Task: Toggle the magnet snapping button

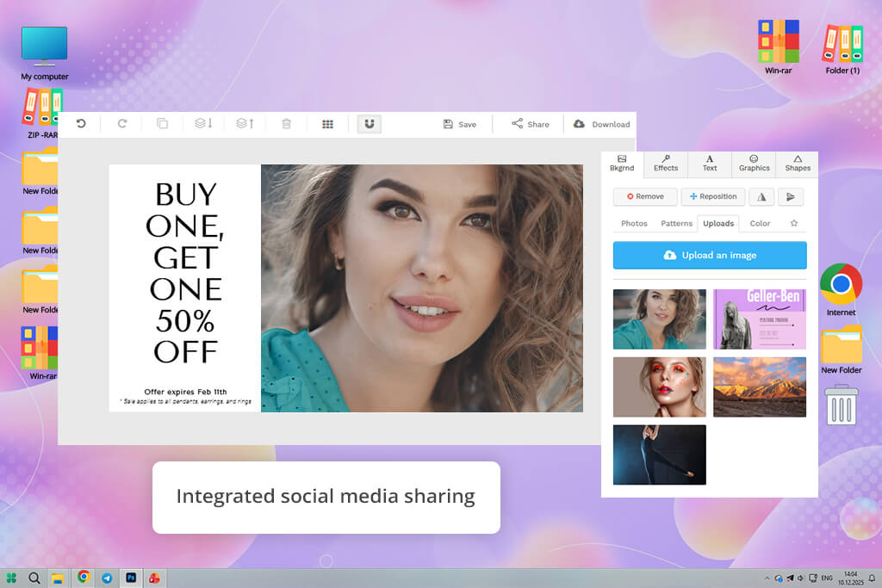Action: 369,124
